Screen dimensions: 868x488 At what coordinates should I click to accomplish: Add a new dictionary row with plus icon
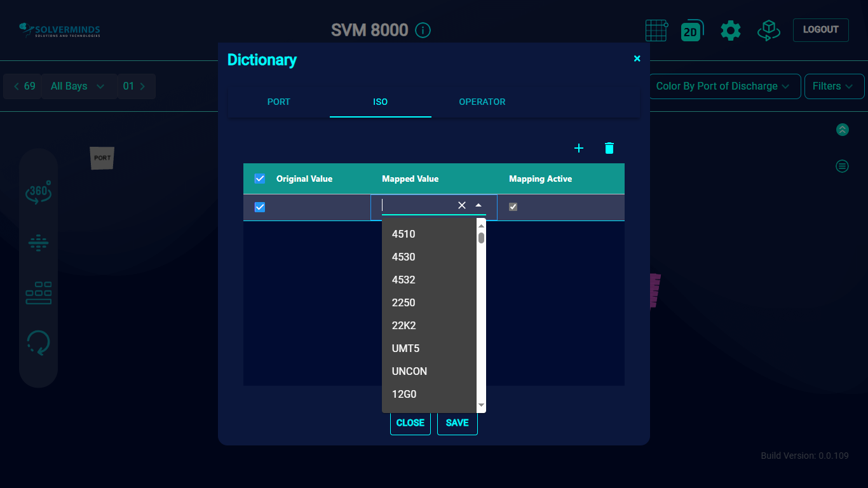pos(579,148)
